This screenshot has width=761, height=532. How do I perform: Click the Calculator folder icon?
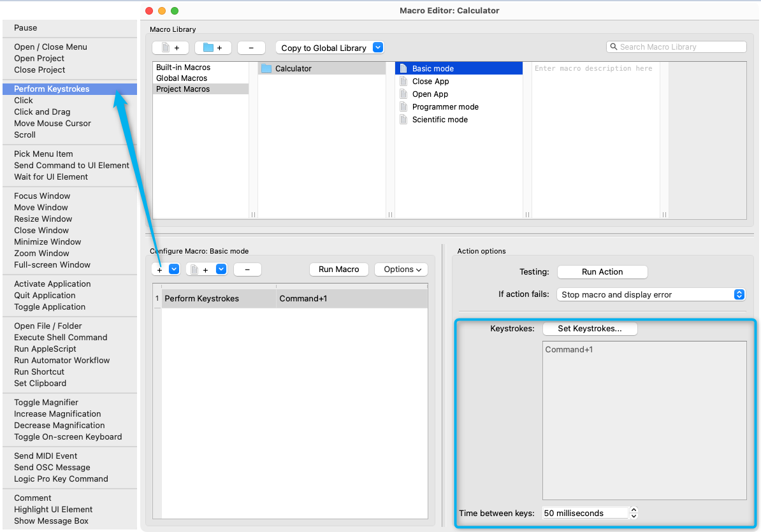(266, 69)
